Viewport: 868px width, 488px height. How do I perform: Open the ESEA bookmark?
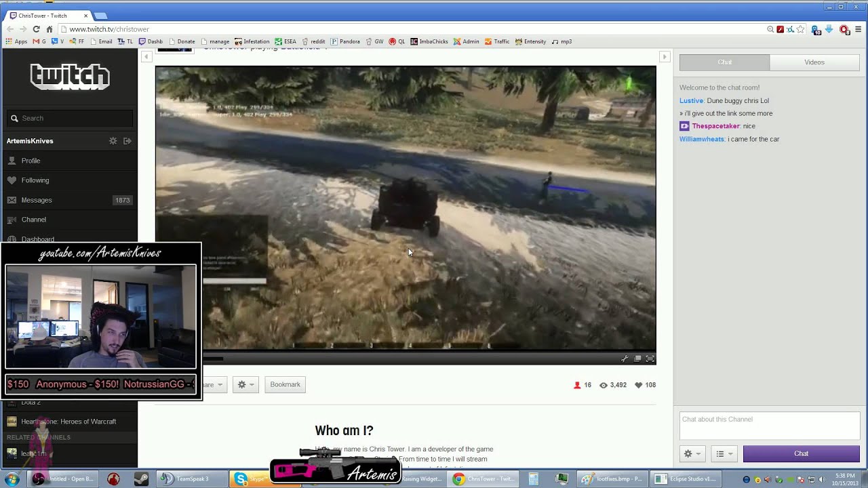click(x=285, y=41)
